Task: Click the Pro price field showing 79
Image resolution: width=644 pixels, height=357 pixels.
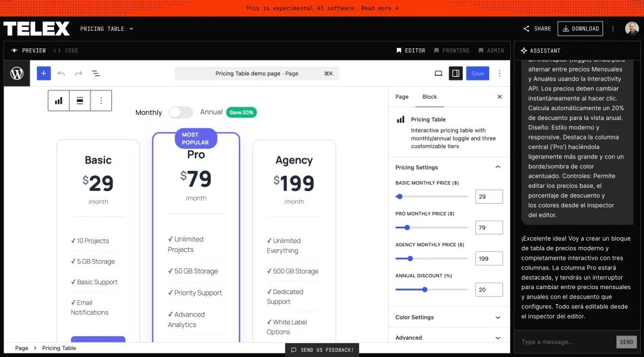Action: (x=489, y=228)
